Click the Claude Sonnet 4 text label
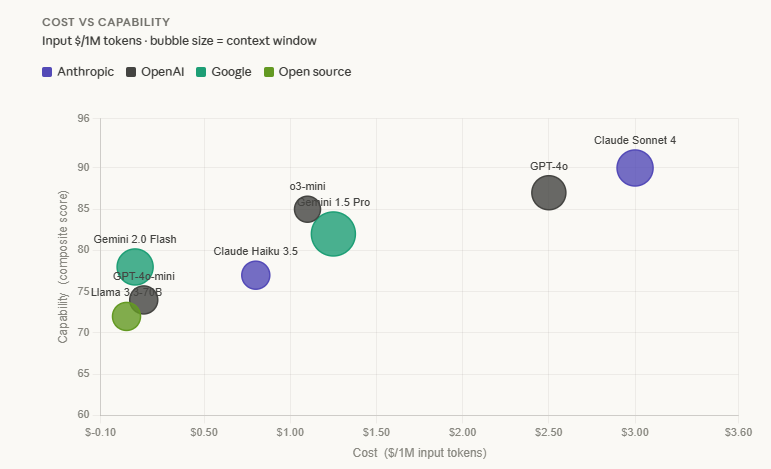The image size is (771, 469). pyautogui.click(x=635, y=141)
